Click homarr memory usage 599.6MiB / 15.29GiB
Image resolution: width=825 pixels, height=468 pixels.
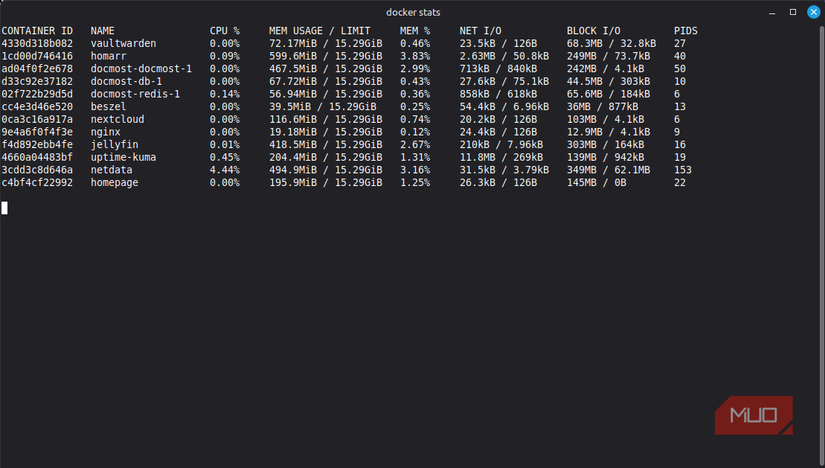point(326,56)
